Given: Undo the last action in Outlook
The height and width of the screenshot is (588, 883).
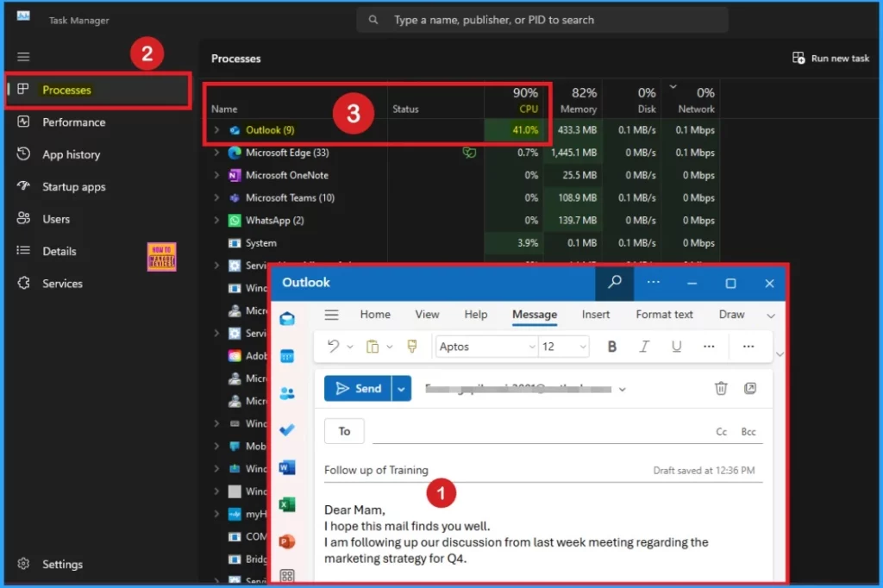Looking at the screenshot, I should point(334,347).
